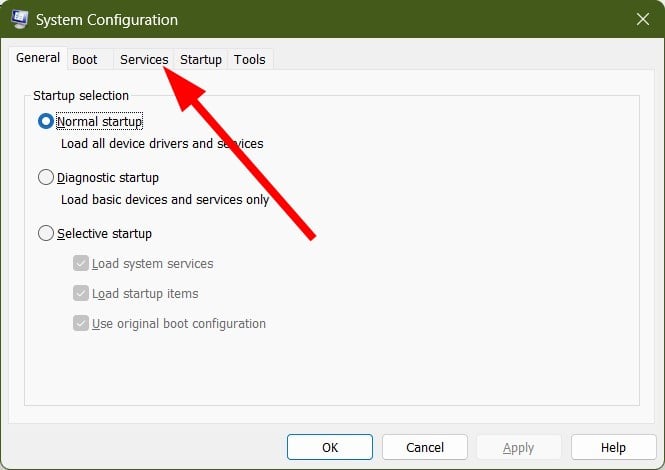
Task: Close the System Configuration window
Action: [x=643, y=19]
